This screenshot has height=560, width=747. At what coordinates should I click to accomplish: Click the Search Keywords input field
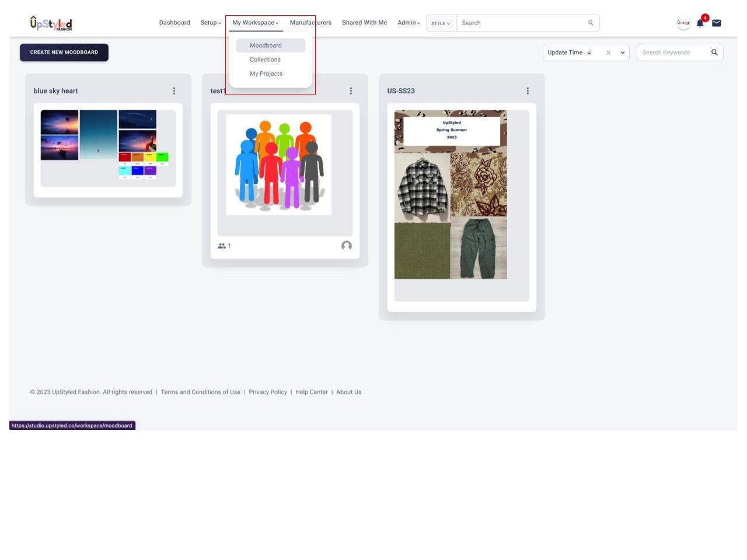point(673,52)
